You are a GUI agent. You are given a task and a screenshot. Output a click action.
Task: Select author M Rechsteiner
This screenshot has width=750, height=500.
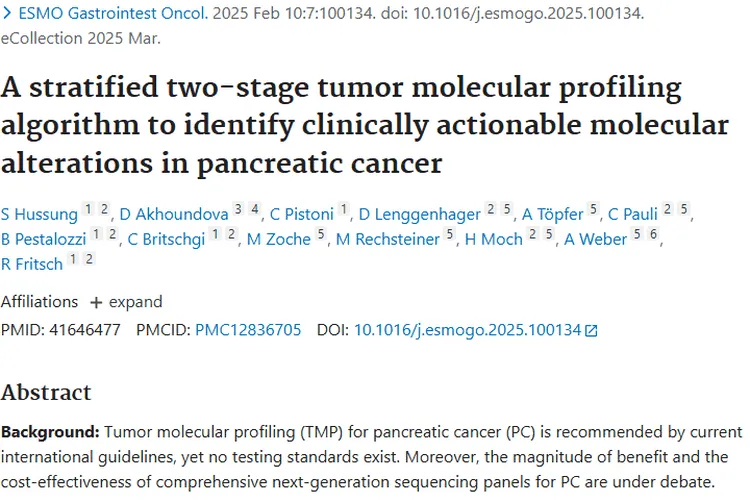[387, 239]
